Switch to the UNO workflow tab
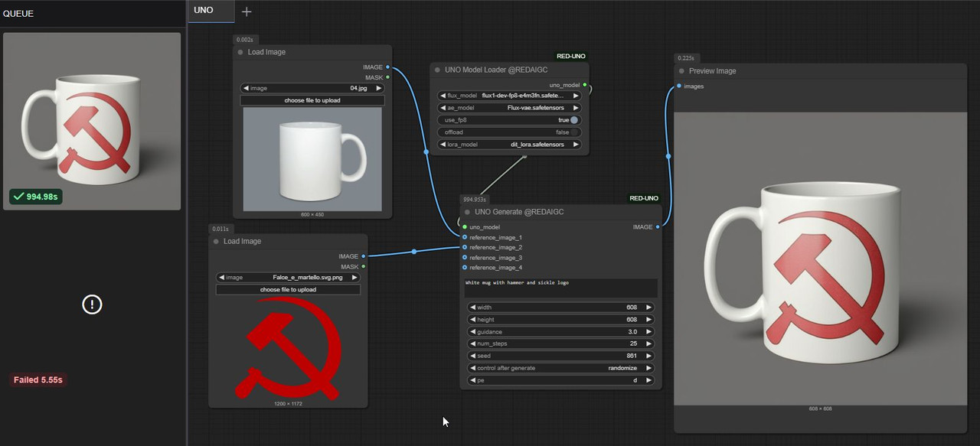 click(x=204, y=11)
